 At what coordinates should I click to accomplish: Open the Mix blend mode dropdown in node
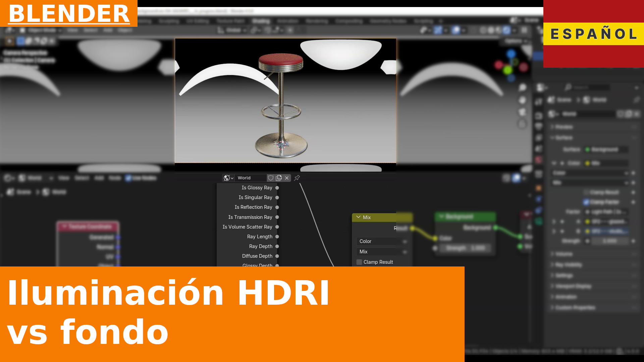[x=382, y=252]
